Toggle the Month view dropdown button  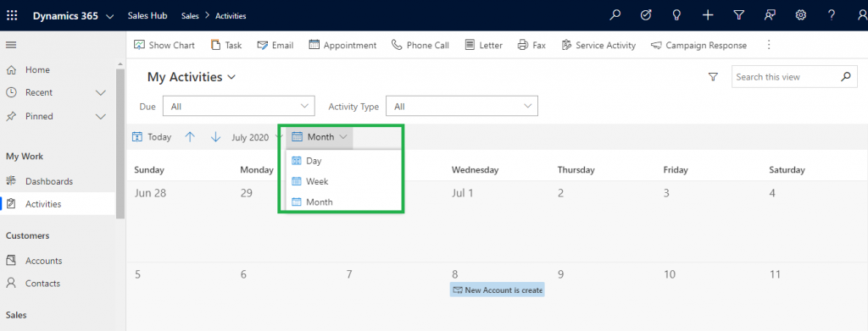pyautogui.click(x=320, y=137)
